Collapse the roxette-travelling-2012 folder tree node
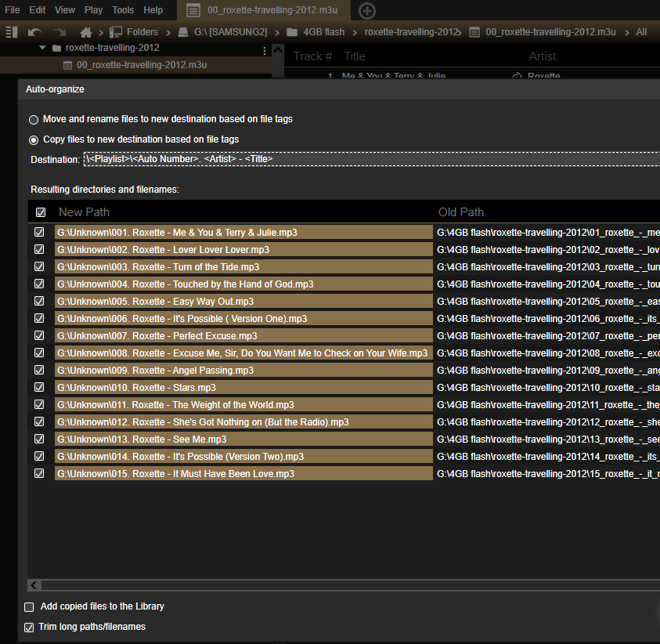 pyautogui.click(x=42, y=48)
